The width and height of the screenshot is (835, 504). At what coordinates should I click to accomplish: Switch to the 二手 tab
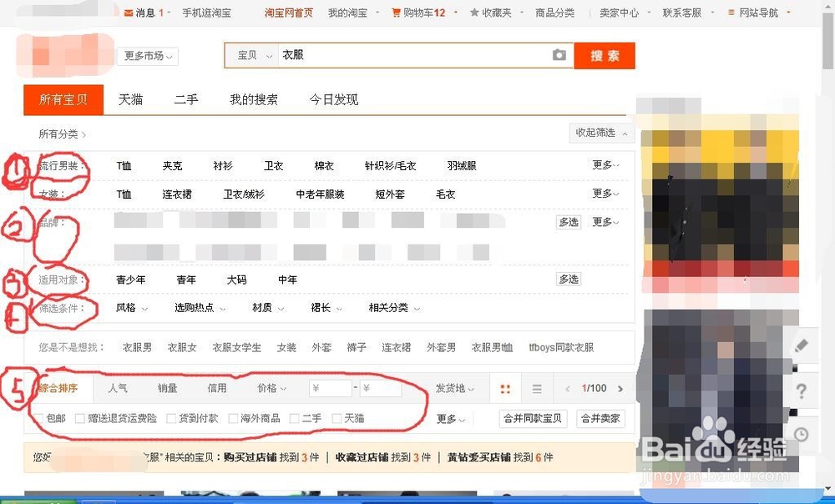186,99
